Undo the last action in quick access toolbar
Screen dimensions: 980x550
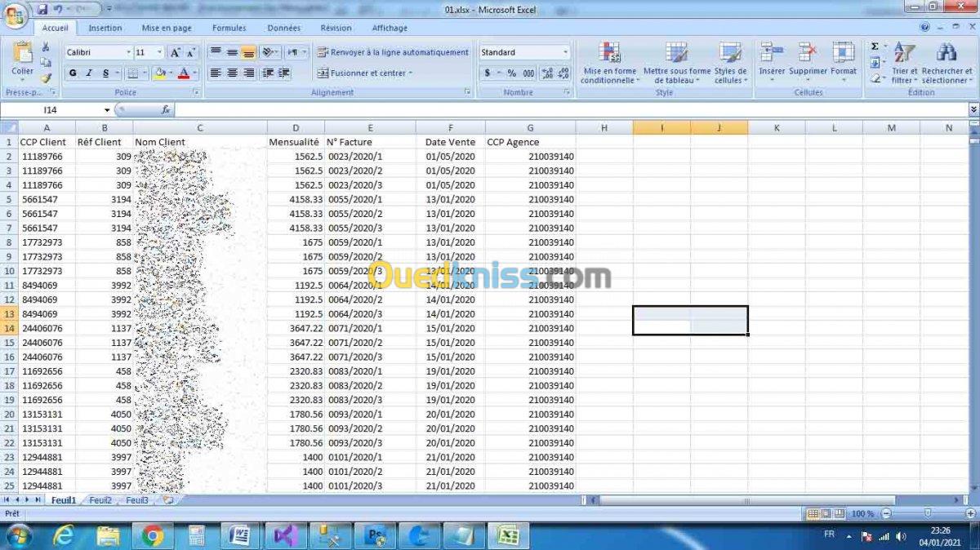(x=58, y=10)
